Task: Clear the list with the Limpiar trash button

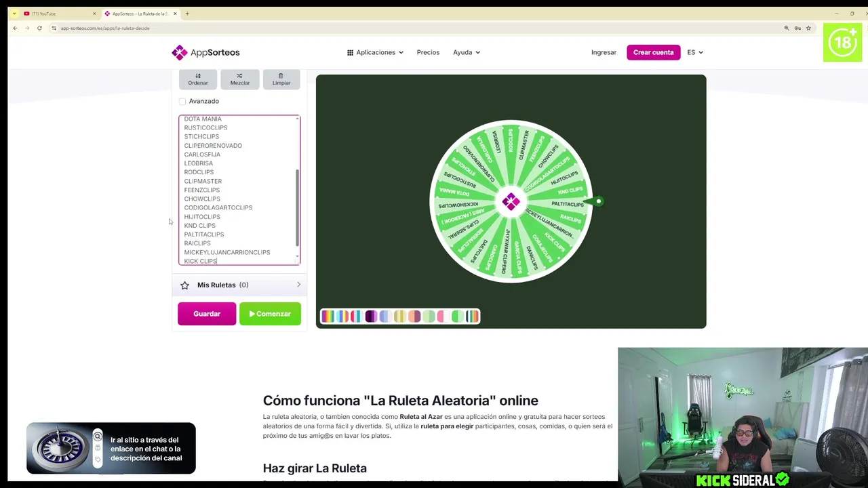Action: (281, 79)
